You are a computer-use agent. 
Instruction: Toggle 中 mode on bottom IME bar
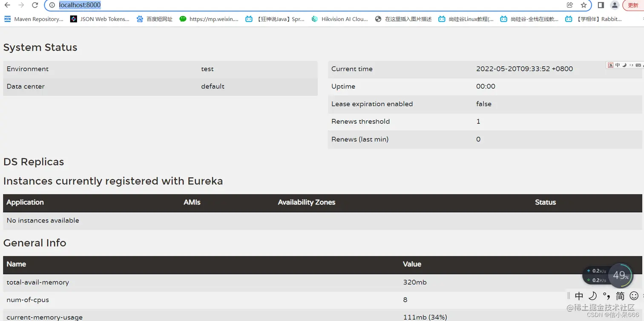[x=579, y=296]
